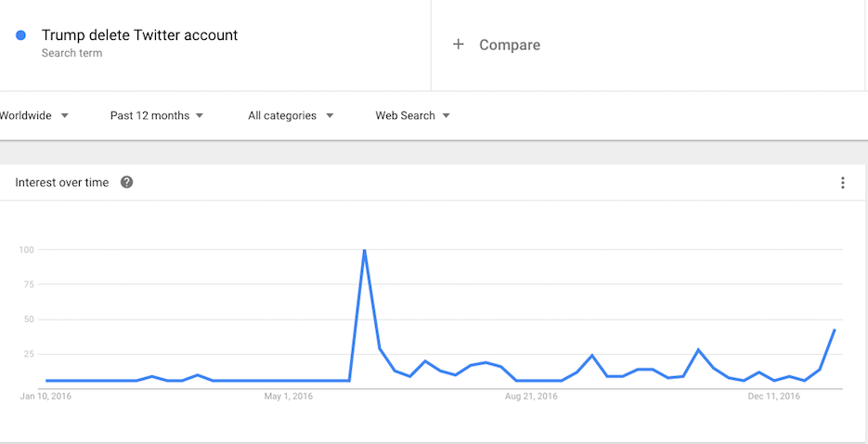
Task: Open the Web Search type dropdown
Action: click(x=413, y=116)
